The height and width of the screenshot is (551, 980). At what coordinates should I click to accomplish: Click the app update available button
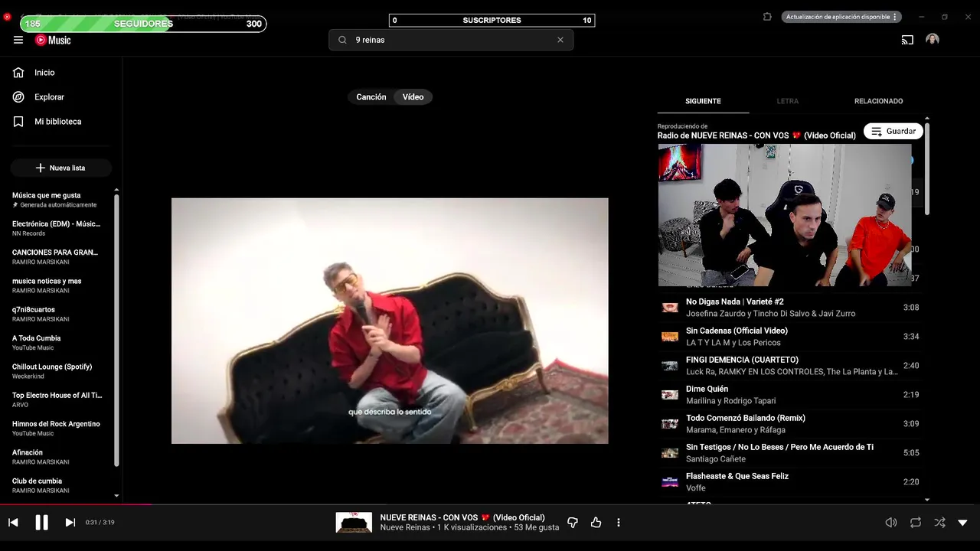841,17
